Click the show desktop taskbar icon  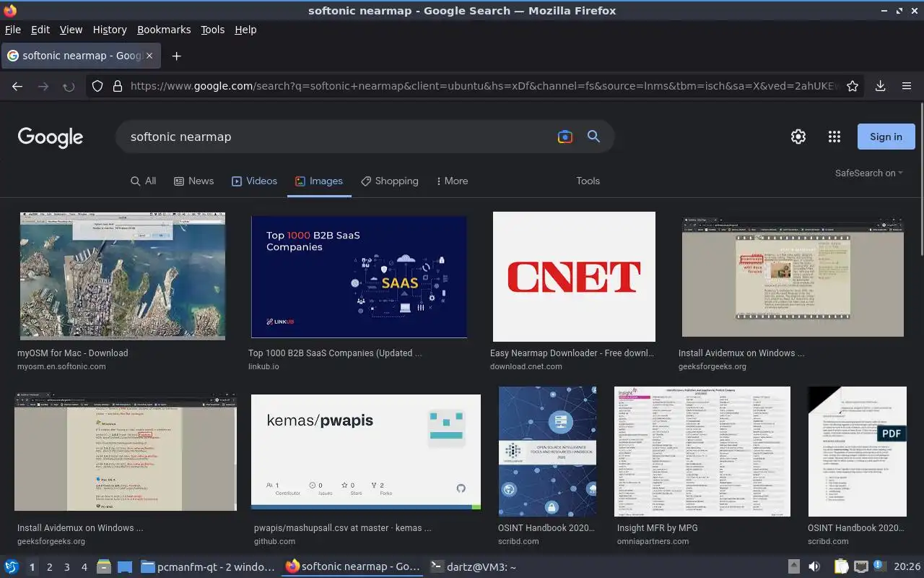(x=125, y=566)
